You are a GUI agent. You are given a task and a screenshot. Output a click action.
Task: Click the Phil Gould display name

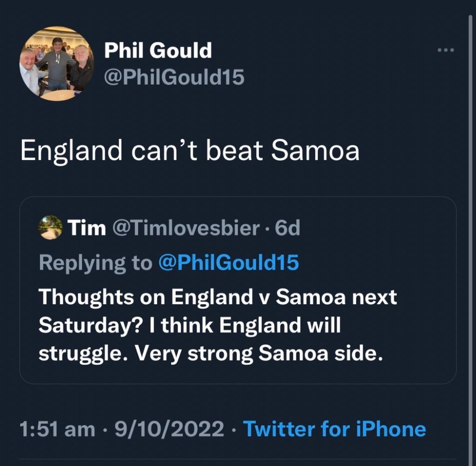click(158, 50)
